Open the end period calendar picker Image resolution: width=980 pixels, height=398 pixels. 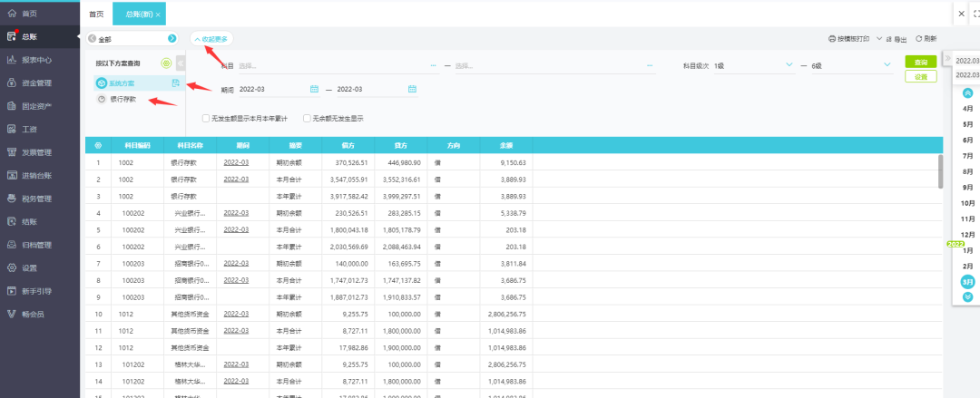pos(413,90)
